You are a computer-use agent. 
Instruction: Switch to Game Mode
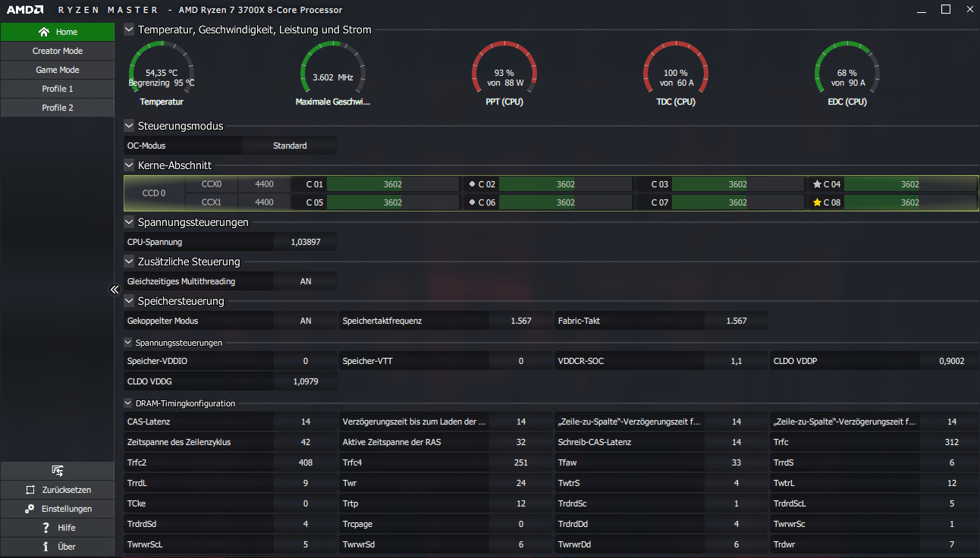57,70
